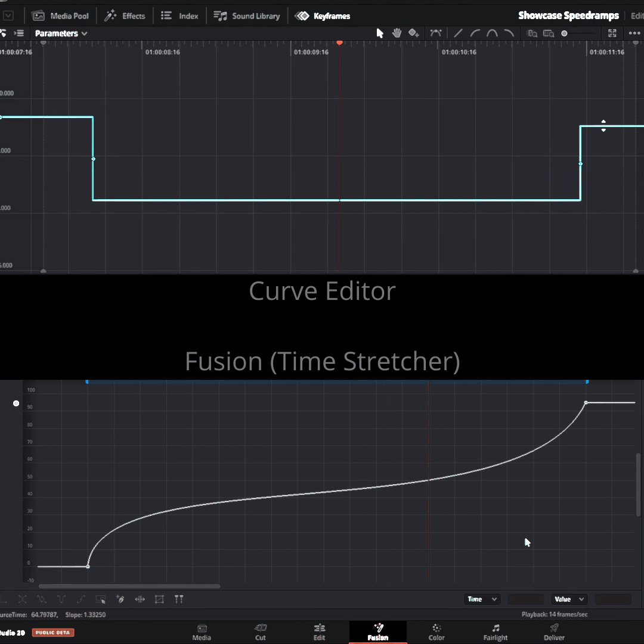This screenshot has height=644, width=644.
Task: Switch to the Color page
Action: 436,632
